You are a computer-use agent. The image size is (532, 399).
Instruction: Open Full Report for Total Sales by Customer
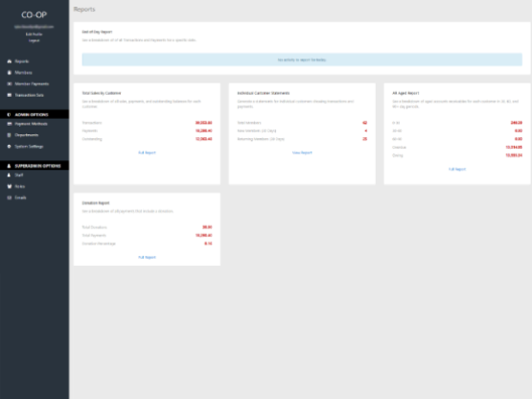[147, 153]
